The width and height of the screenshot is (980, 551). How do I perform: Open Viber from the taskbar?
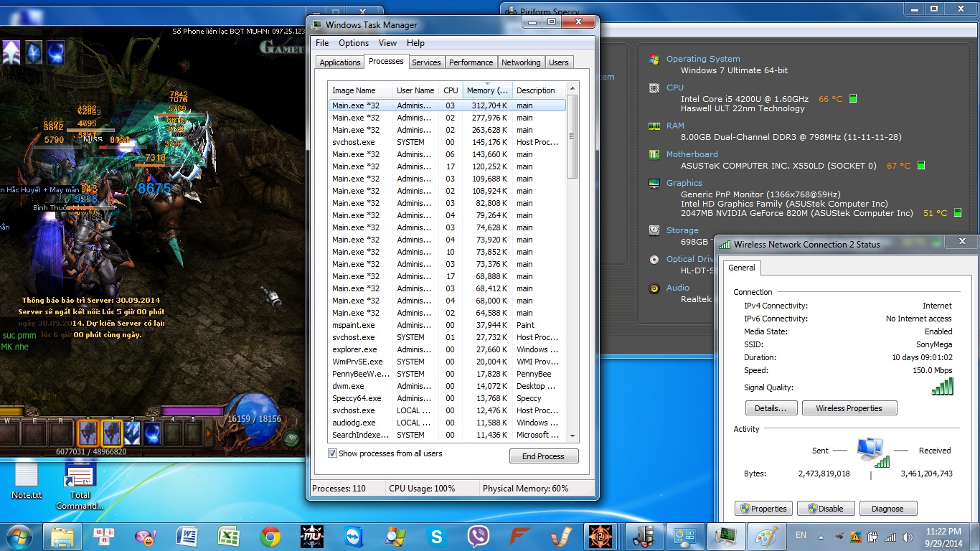click(x=478, y=537)
